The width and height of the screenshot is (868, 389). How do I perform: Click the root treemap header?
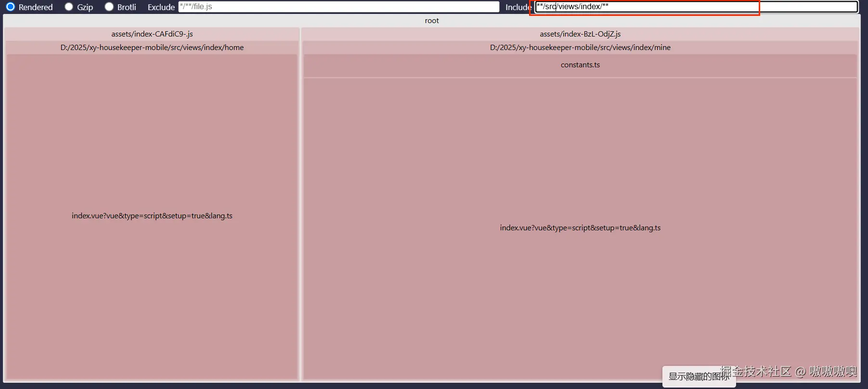(432, 21)
